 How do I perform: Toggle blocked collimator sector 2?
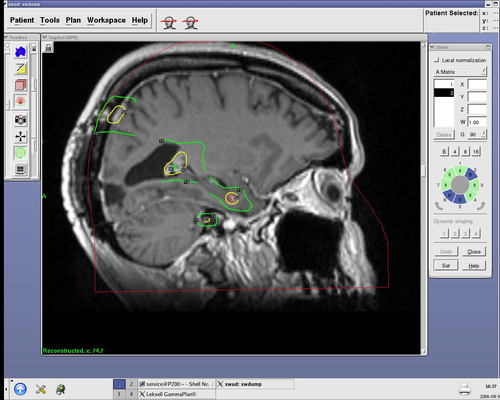[471, 174]
